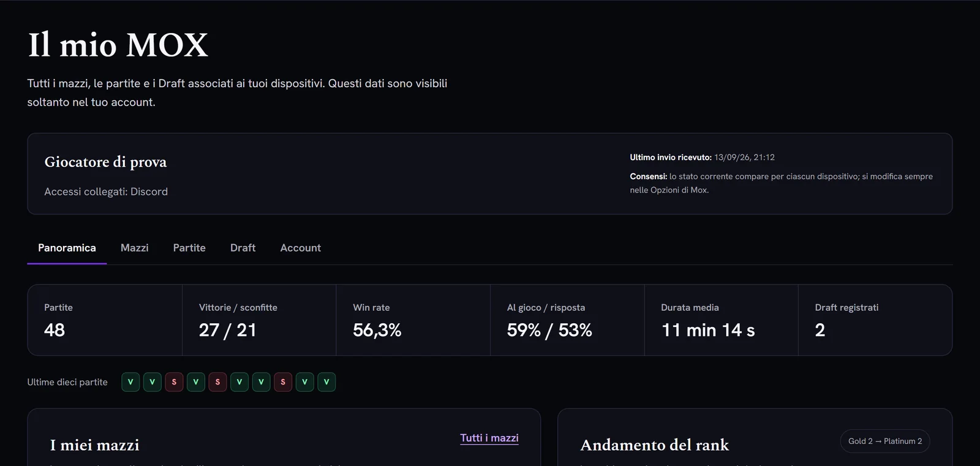Click the Vittorie / sconfitte value 27 / 21
The height and width of the screenshot is (466, 980).
tap(228, 330)
